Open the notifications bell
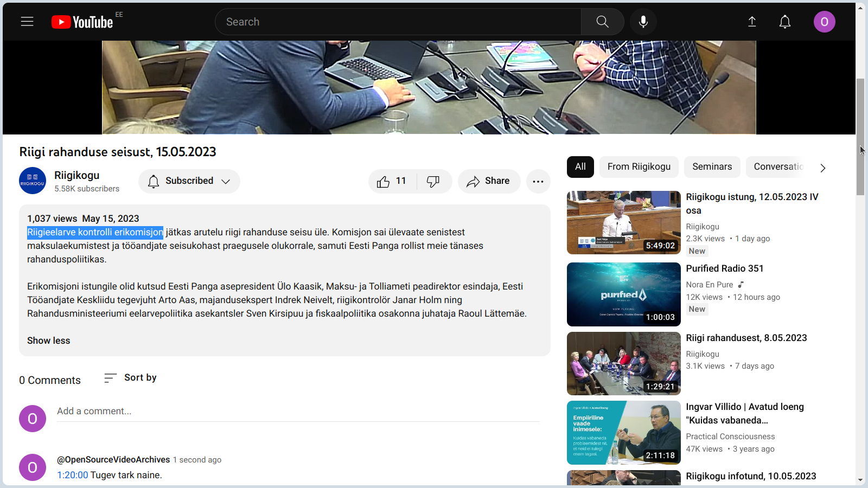The height and width of the screenshot is (488, 868). (x=785, y=22)
